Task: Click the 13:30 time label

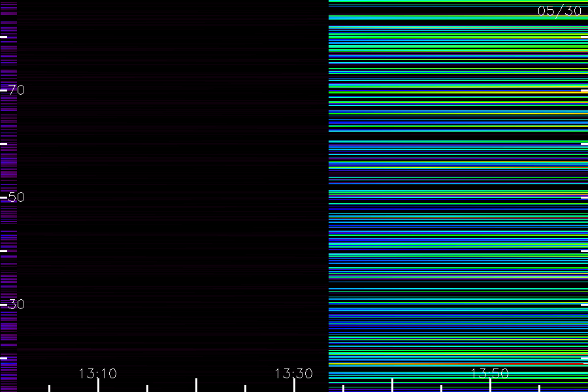Action: pos(293,374)
